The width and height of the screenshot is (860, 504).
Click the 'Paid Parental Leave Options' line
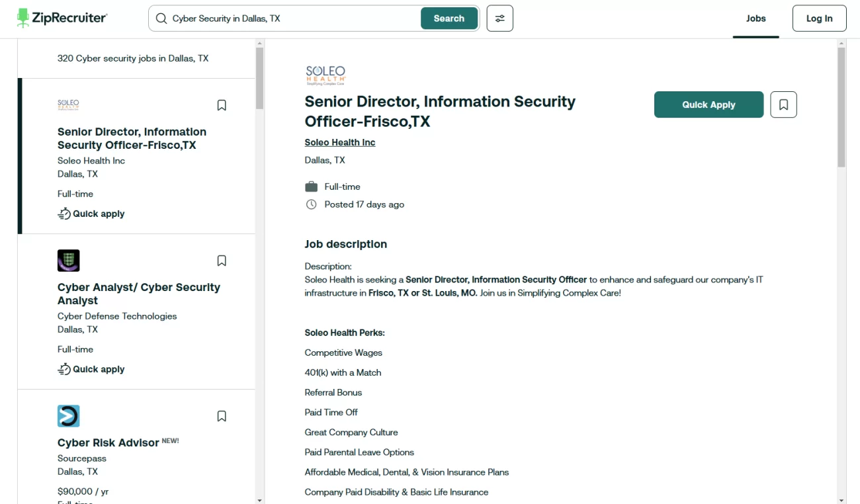[x=359, y=452]
